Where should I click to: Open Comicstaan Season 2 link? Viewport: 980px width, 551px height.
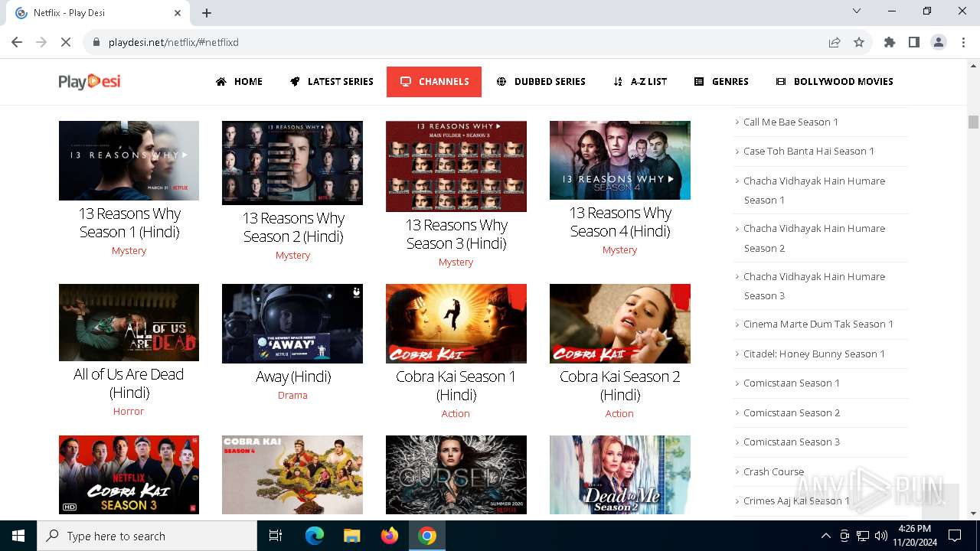click(x=792, y=412)
